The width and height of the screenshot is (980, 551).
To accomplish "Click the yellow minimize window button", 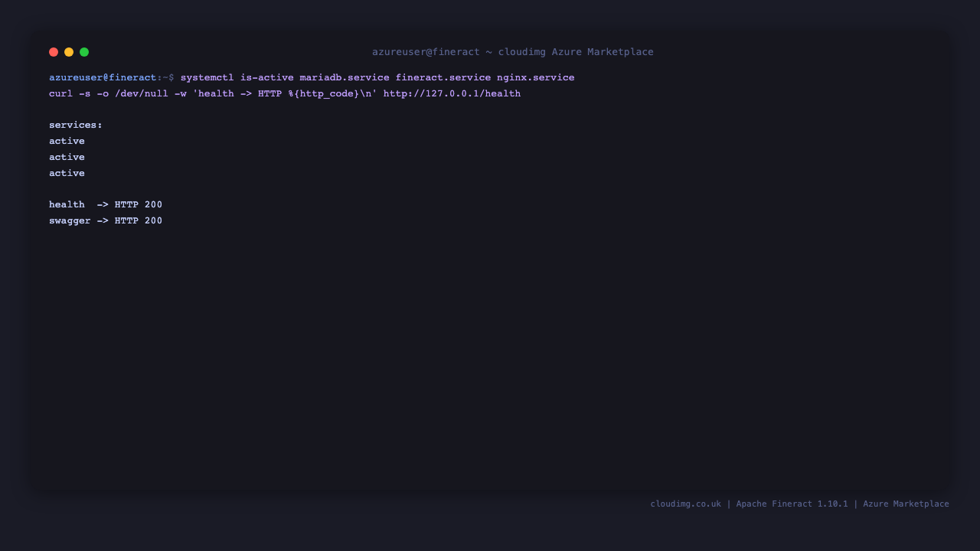I will (x=69, y=52).
